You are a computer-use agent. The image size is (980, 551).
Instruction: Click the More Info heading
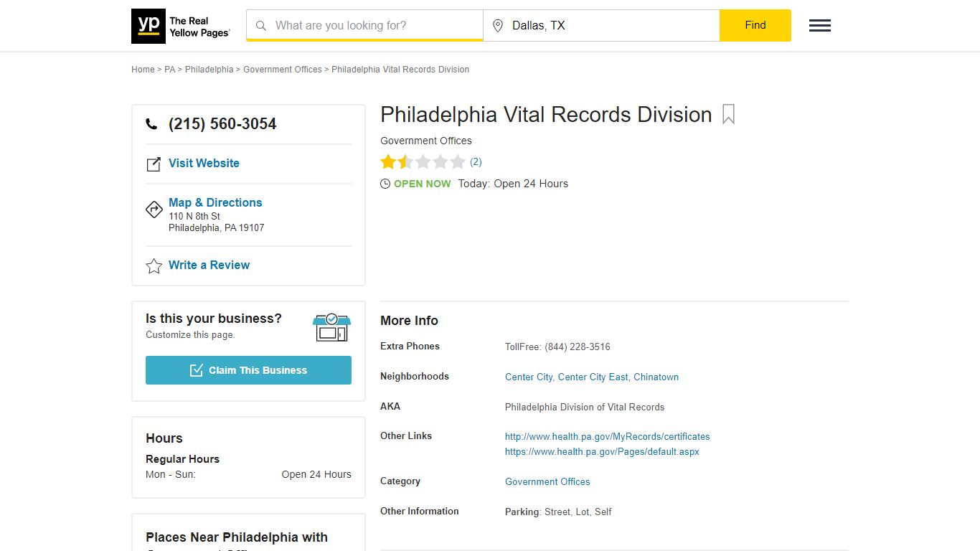(x=409, y=321)
